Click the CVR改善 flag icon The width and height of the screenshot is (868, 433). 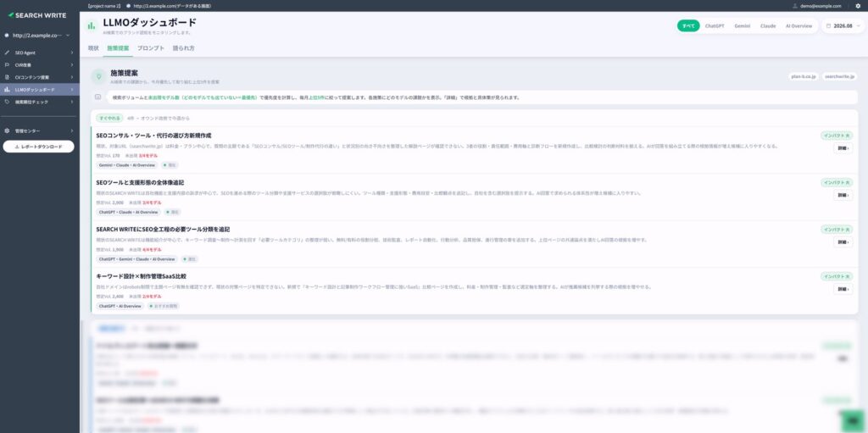coord(7,64)
